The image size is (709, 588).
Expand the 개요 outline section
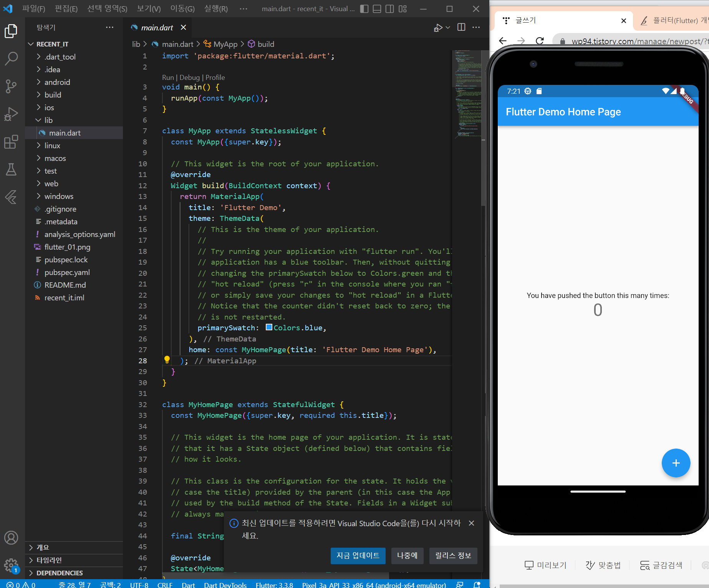[x=74, y=547]
